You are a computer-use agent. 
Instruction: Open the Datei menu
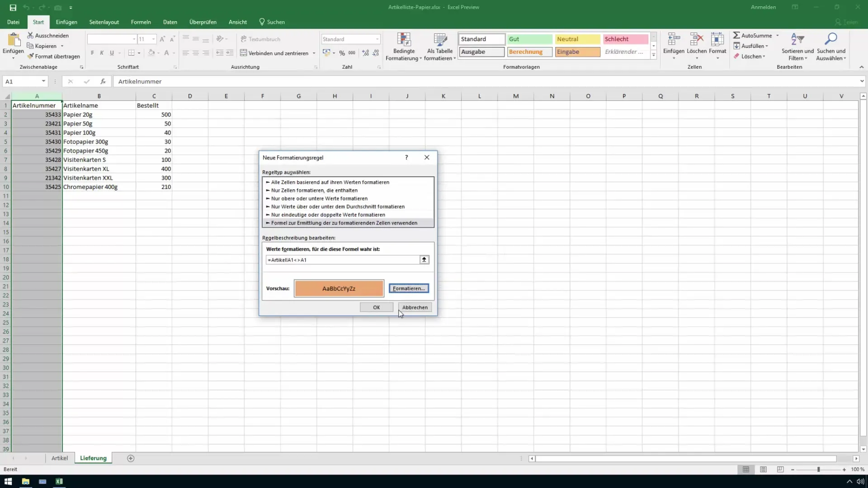13,22
